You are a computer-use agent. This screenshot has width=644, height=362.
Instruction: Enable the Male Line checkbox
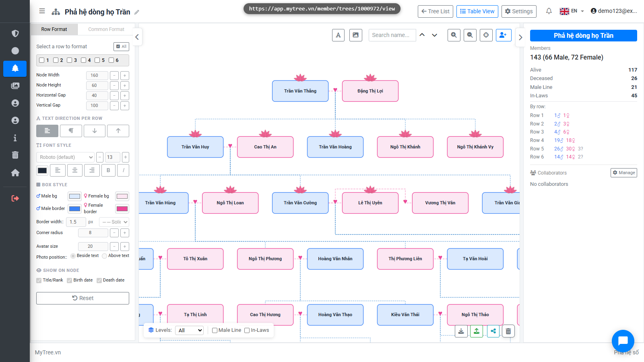pyautogui.click(x=215, y=331)
